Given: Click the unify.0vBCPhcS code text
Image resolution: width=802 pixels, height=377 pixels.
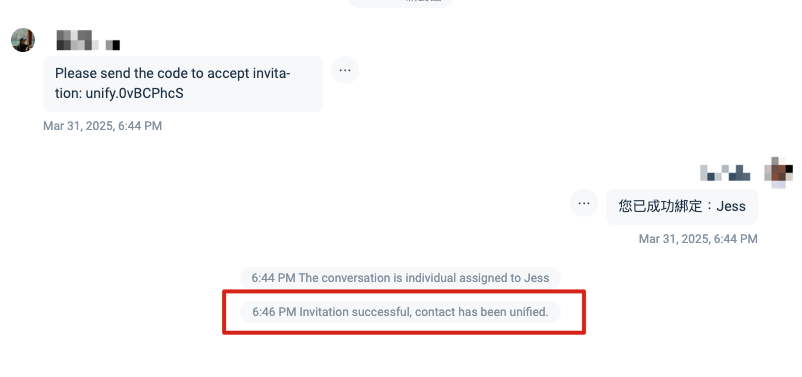Looking at the screenshot, I should pos(135,94).
